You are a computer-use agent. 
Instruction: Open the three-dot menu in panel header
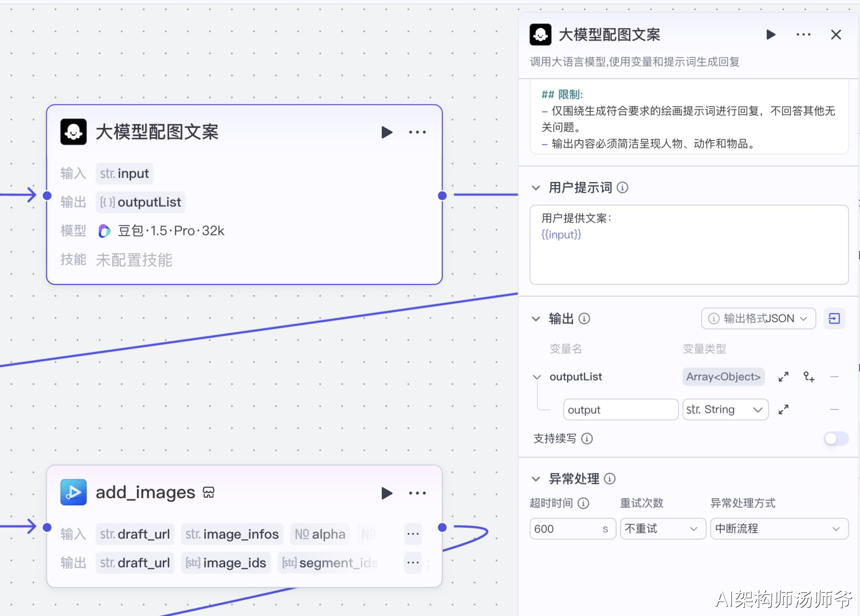[x=803, y=35]
